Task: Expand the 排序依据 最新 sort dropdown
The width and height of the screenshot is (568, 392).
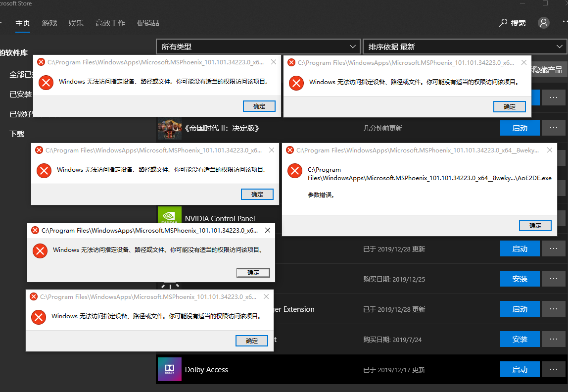Action: click(465, 47)
